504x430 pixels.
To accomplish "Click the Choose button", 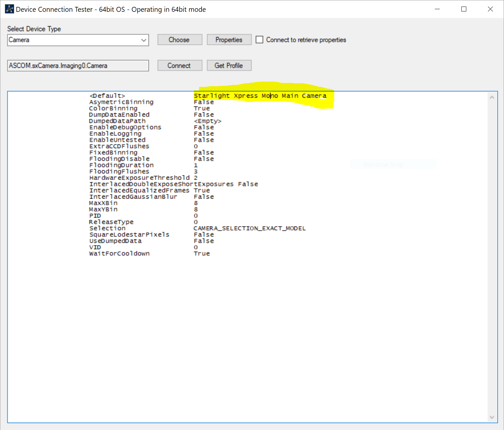I will pyautogui.click(x=180, y=40).
